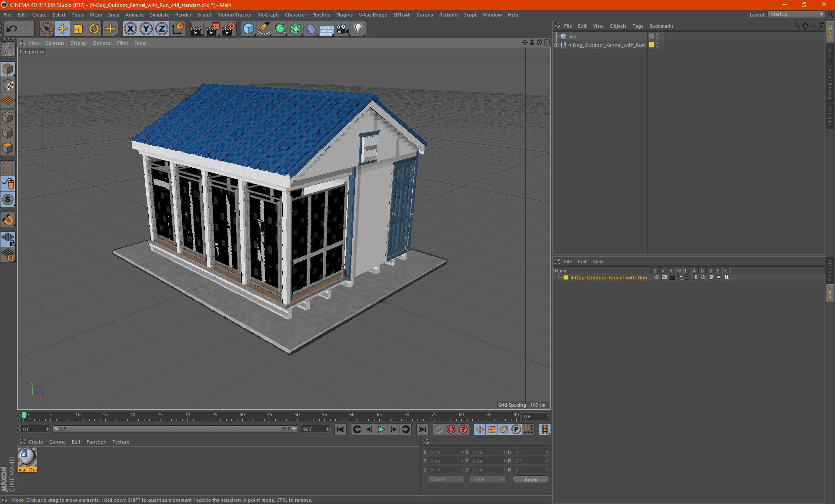This screenshot has width=835, height=504.
Task: Open viewport Cameras menu
Action: (55, 43)
